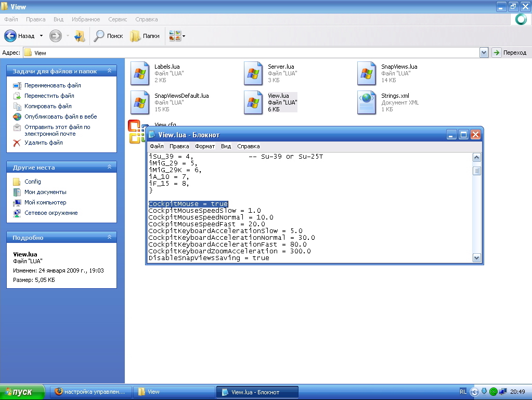Image resolution: width=532 pixels, height=400 pixels.
Task: Click Копировать файл link
Action: [x=48, y=106]
